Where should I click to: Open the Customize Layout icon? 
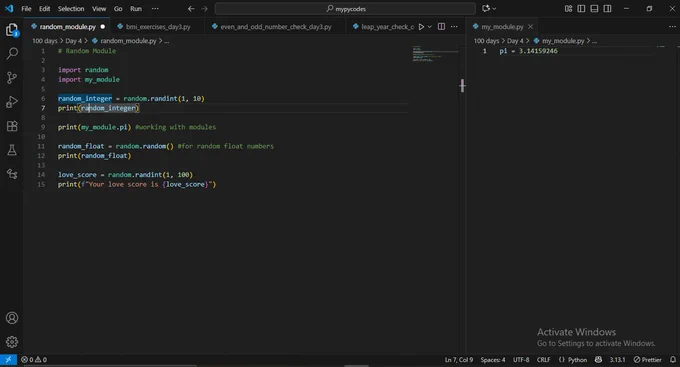(568, 8)
